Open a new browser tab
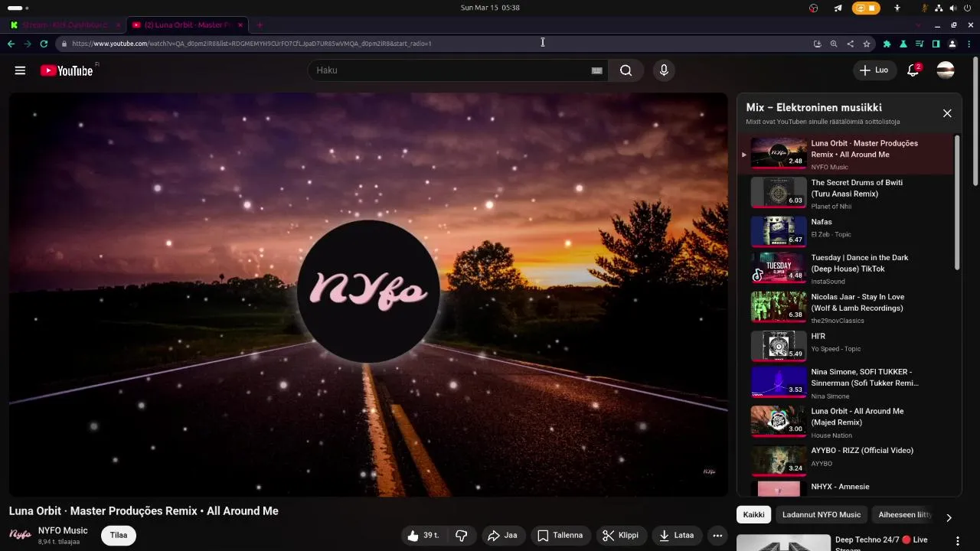This screenshot has width=980, height=551. click(260, 25)
